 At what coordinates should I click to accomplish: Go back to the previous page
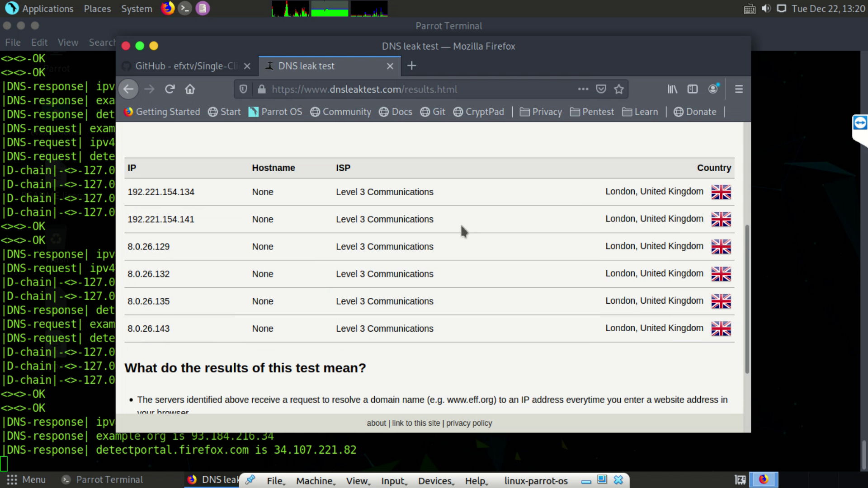[128, 89]
